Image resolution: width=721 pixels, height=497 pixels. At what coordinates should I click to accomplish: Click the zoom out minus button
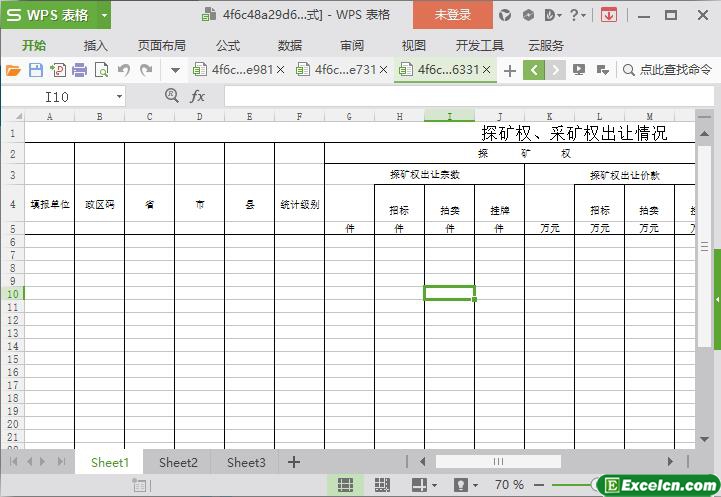(539, 485)
